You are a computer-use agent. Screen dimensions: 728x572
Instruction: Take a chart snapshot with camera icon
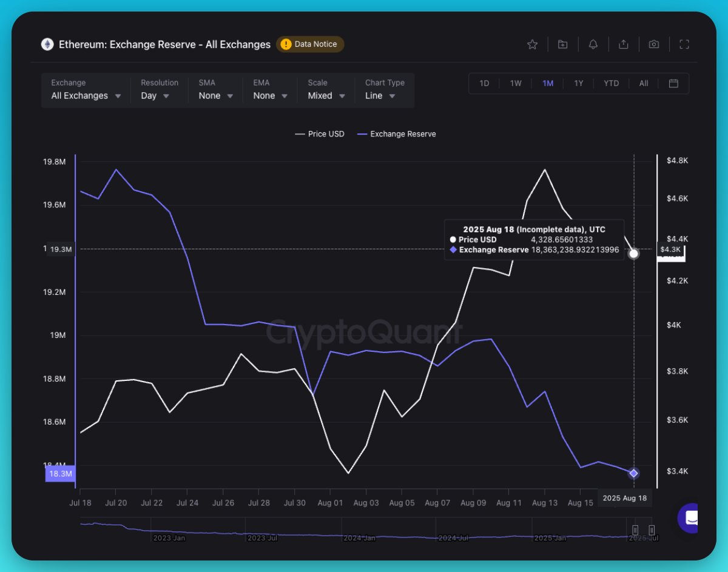coord(654,44)
